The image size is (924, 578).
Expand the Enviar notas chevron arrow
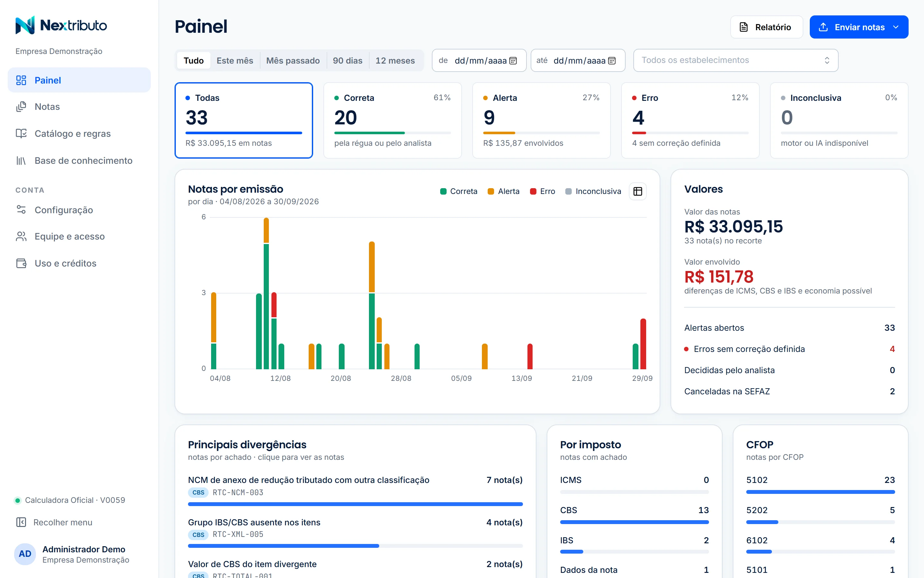tap(896, 27)
